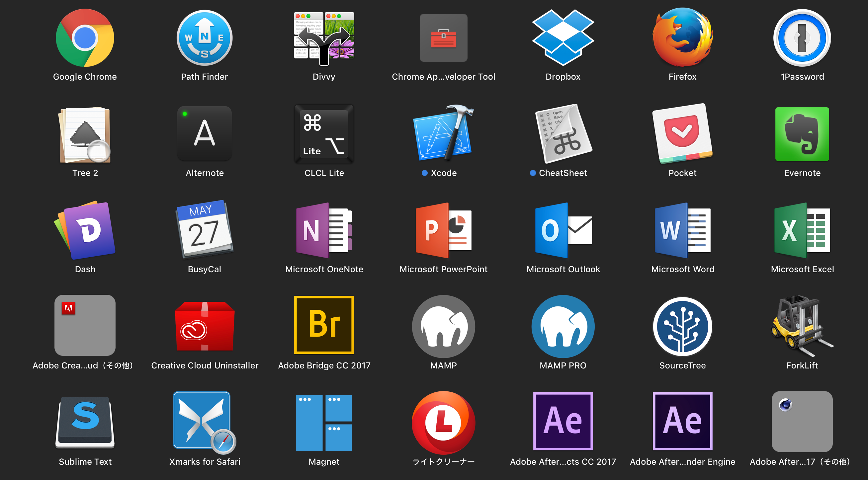Click the "ForkLift" label text
The height and width of the screenshot is (480, 868).
coord(802,365)
